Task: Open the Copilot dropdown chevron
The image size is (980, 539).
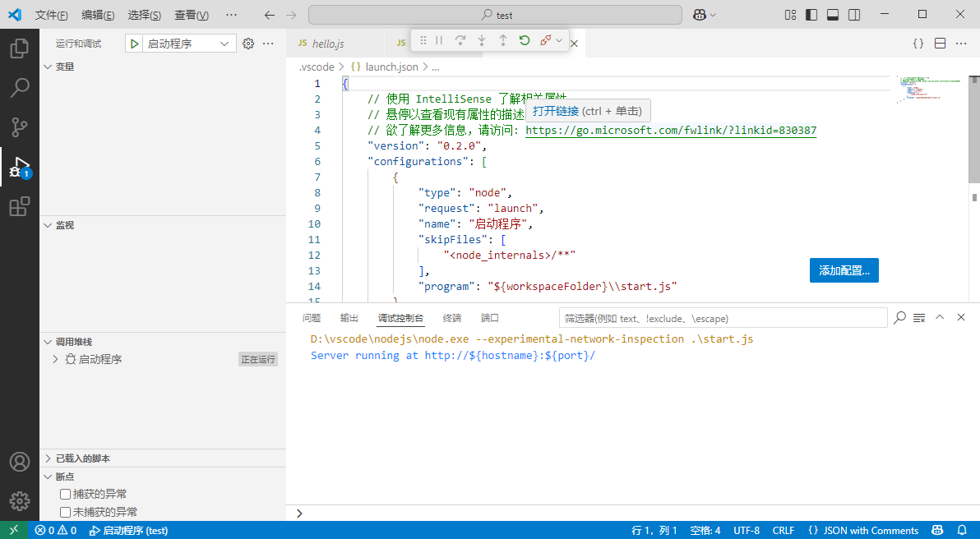Action: coord(713,15)
